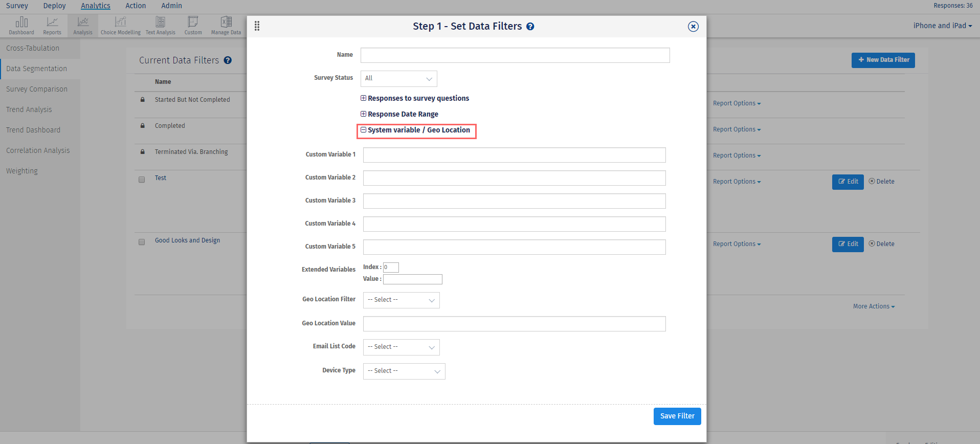Open the Device Type dropdown

404,371
